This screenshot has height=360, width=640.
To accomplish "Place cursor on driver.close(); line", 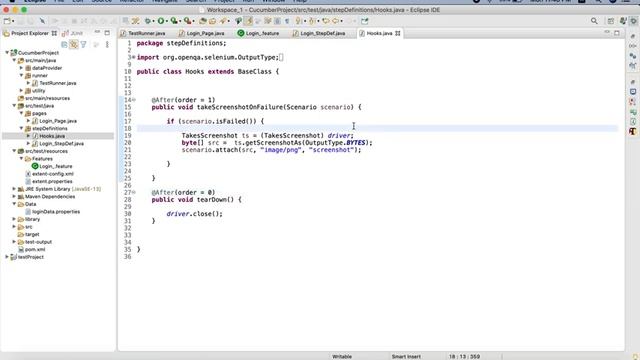I will pyautogui.click(x=194, y=213).
